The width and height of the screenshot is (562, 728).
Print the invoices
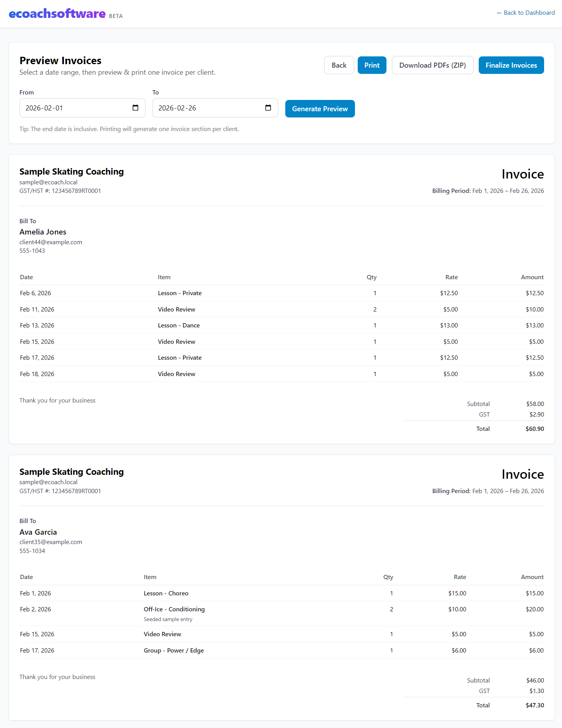point(372,65)
